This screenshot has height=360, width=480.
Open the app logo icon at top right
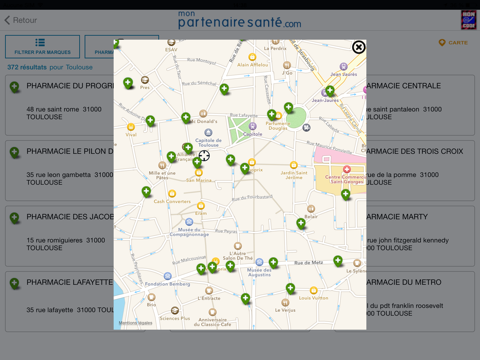[x=468, y=20]
